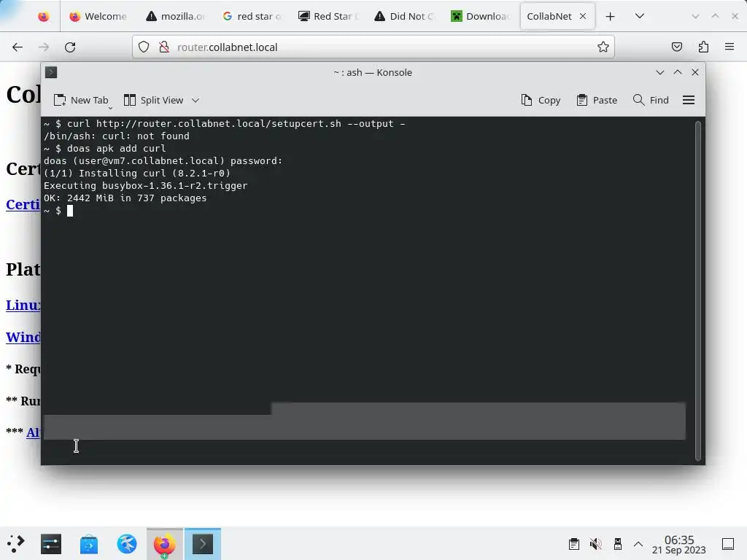This screenshot has height=560, width=747.
Task: Launch the Konqueror browser from taskbar
Action: coord(127,544)
